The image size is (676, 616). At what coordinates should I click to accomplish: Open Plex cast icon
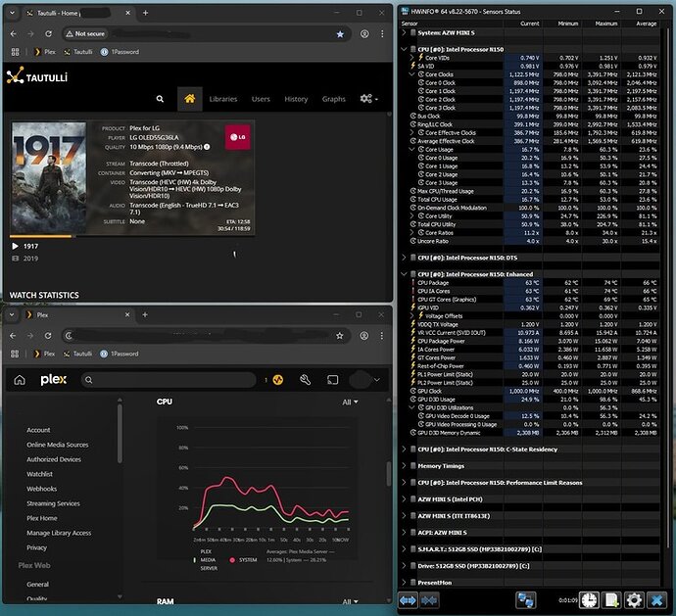point(332,380)
